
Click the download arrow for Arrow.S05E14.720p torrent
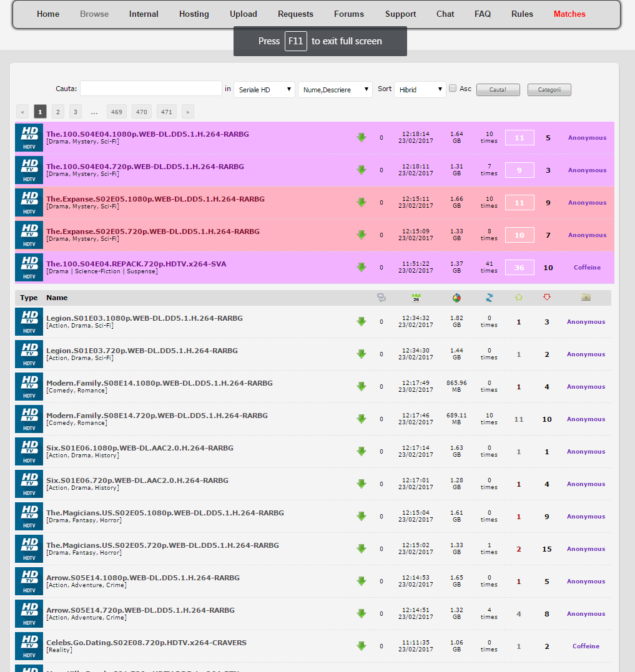pos(362,613)
